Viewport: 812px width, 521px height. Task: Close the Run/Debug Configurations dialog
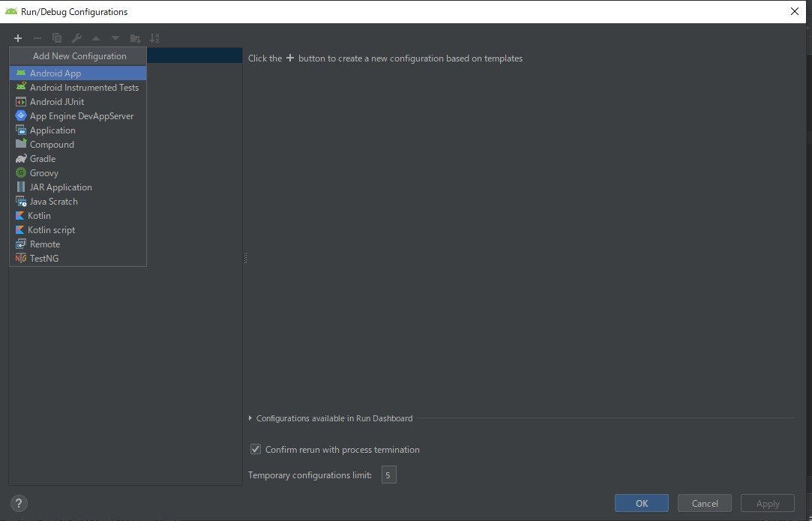(795, 11)
